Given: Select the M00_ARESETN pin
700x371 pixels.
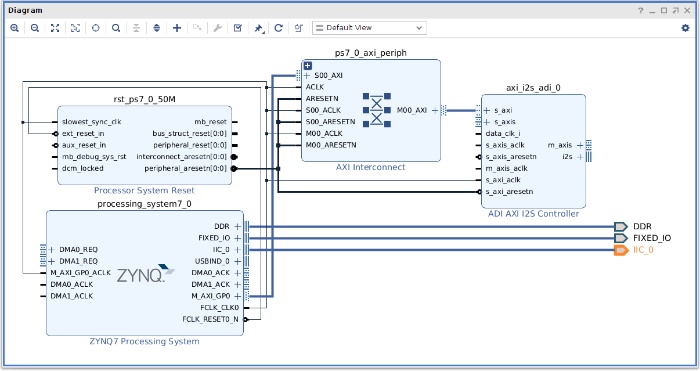Looking at the screenshot, I should tap(331, 145).
